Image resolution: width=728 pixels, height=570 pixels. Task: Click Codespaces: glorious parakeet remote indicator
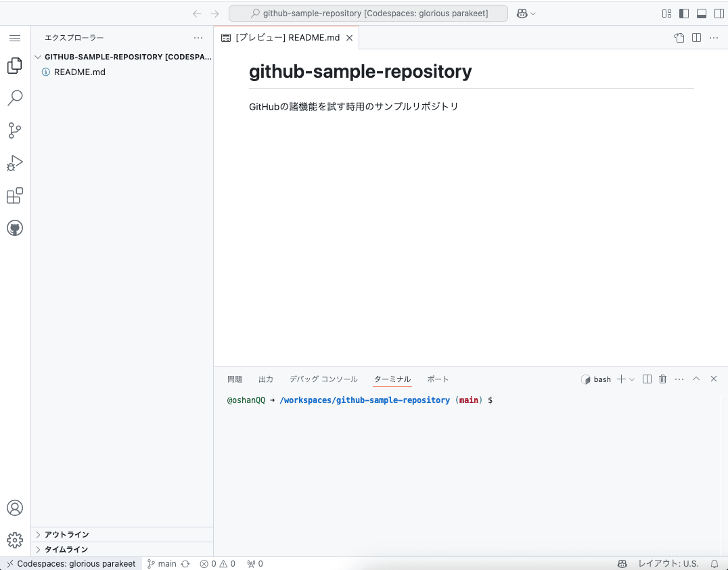click(x=71, y=563)
